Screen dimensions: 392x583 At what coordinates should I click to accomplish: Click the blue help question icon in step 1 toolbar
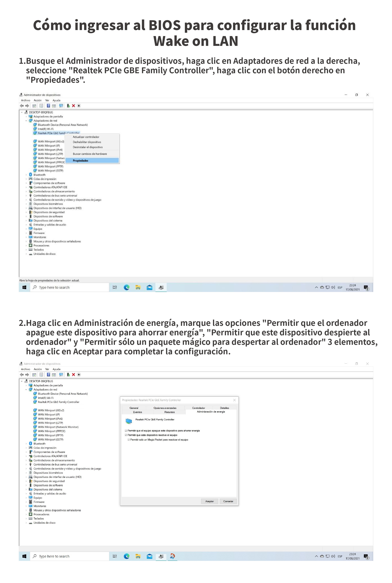[x=49, y=106]
